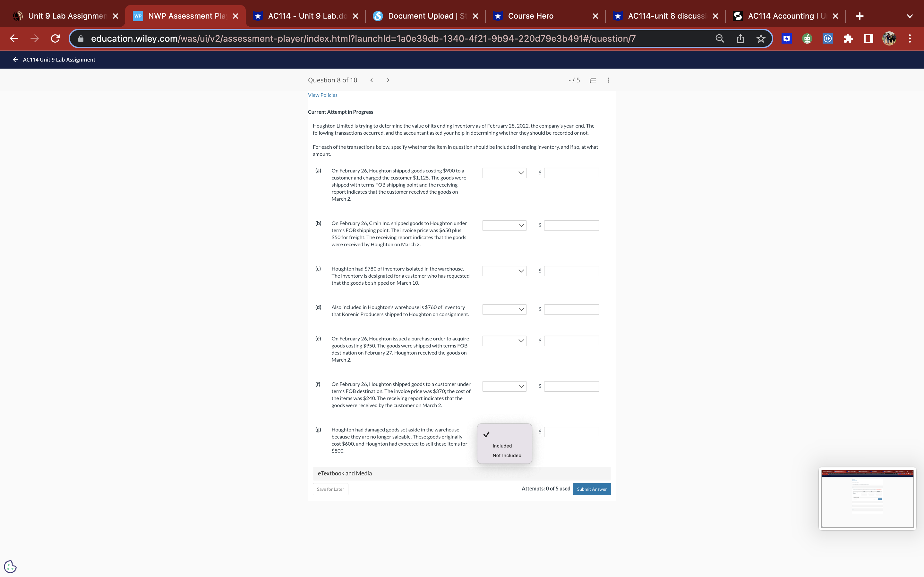Expand the dropdown for transaction (d)

[504, 309]
